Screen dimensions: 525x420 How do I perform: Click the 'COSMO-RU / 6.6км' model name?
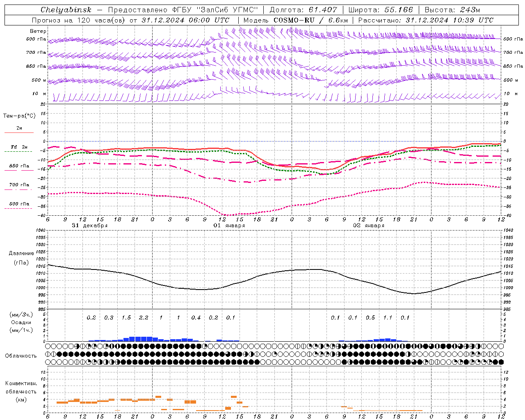311,20
